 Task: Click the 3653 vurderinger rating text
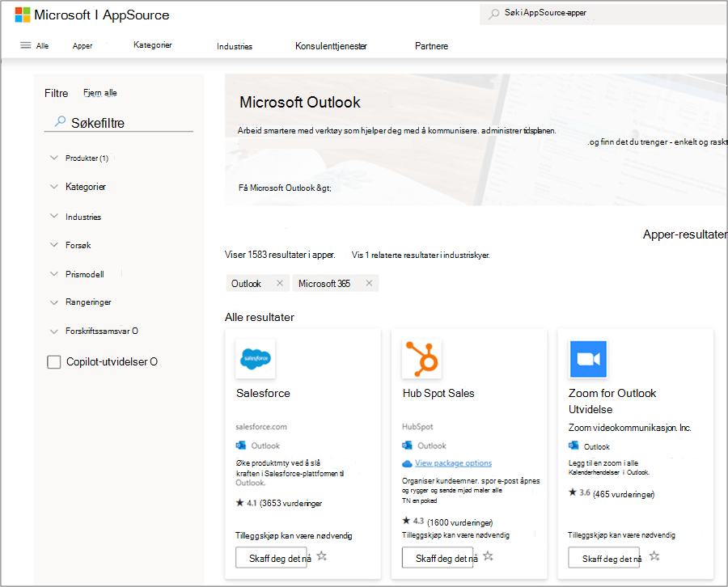290,503
